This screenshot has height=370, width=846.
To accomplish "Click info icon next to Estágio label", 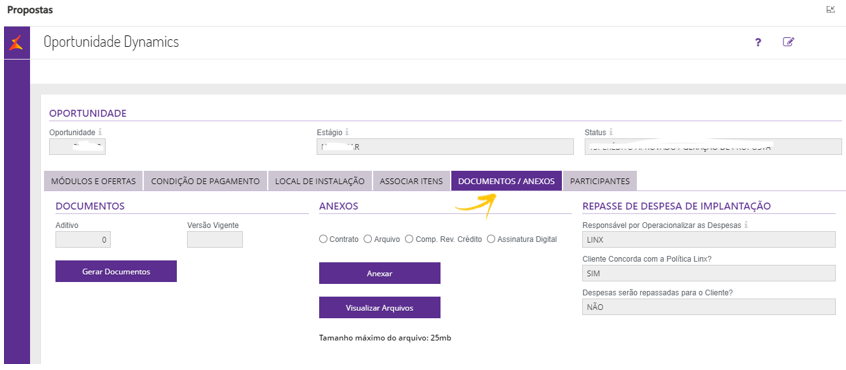I will coord(347,132).
